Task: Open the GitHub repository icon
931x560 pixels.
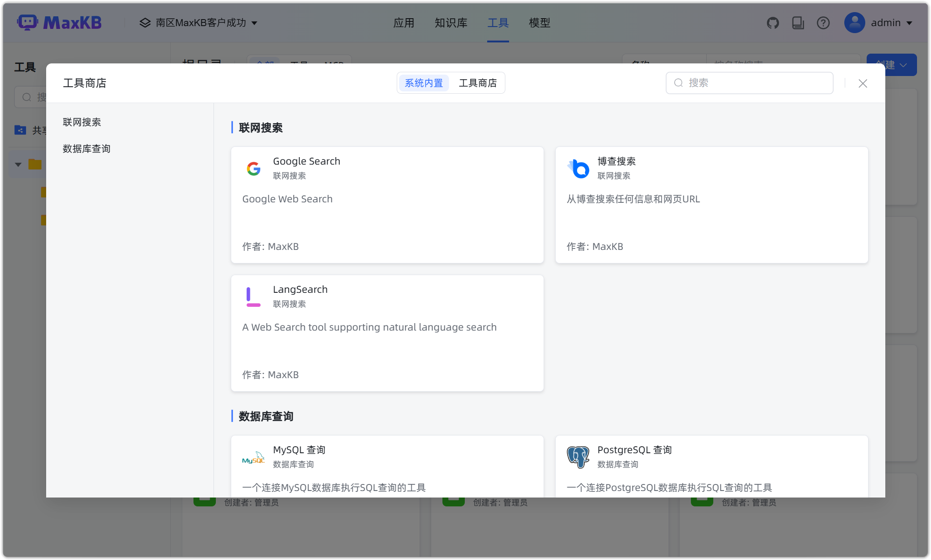Action: 772,22
